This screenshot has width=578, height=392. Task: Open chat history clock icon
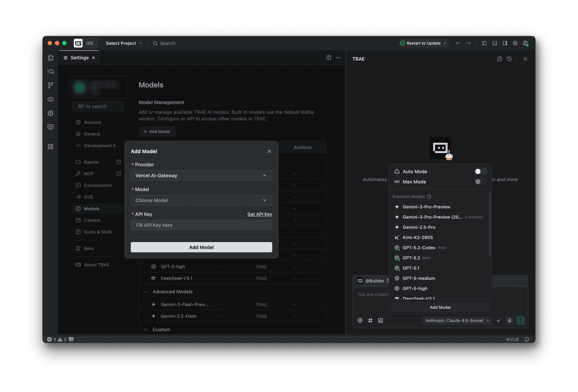(509, 59)
